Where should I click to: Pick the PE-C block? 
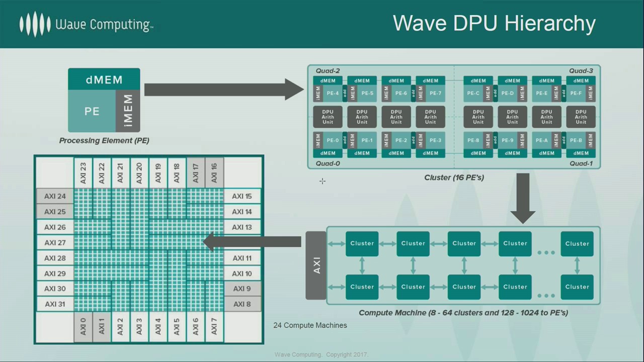(473, 94)
